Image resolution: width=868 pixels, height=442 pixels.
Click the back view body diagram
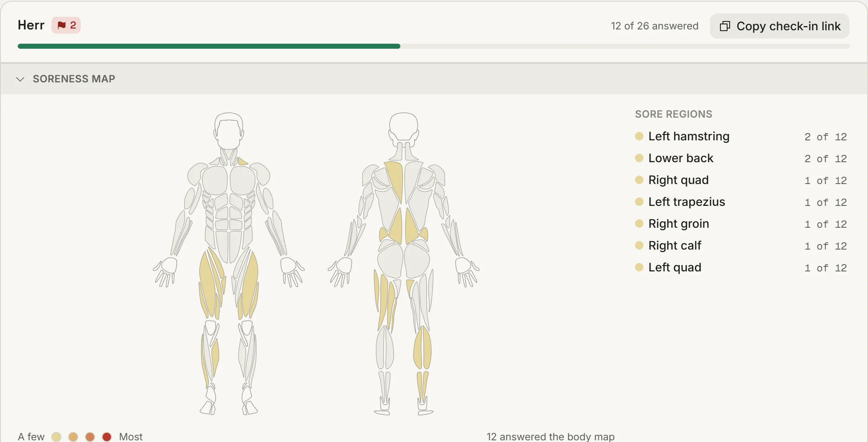pyautogui.click(x=404, y=264)
